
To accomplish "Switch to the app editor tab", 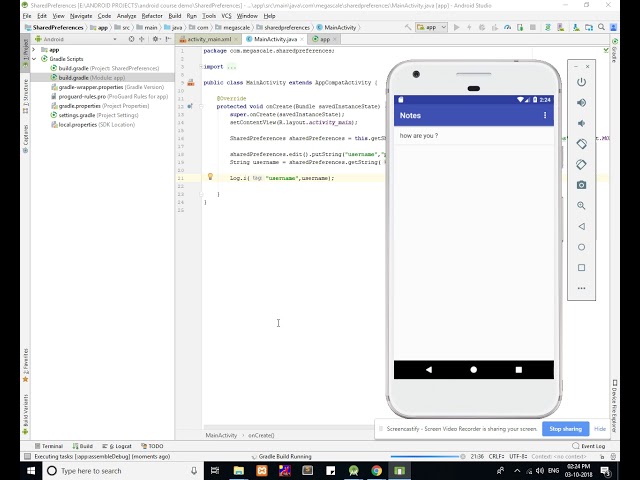I will [324, 39].
